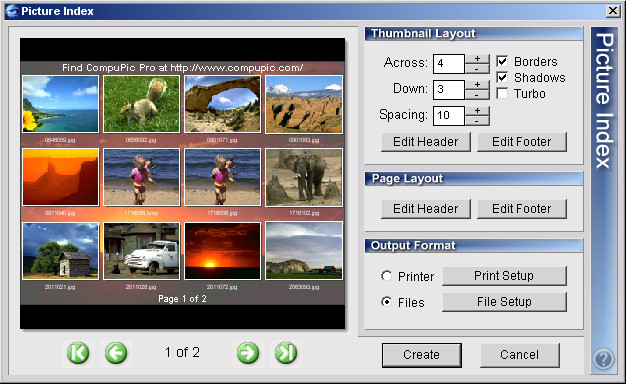Jump to the last page with the green arrow

coord(286,353)
